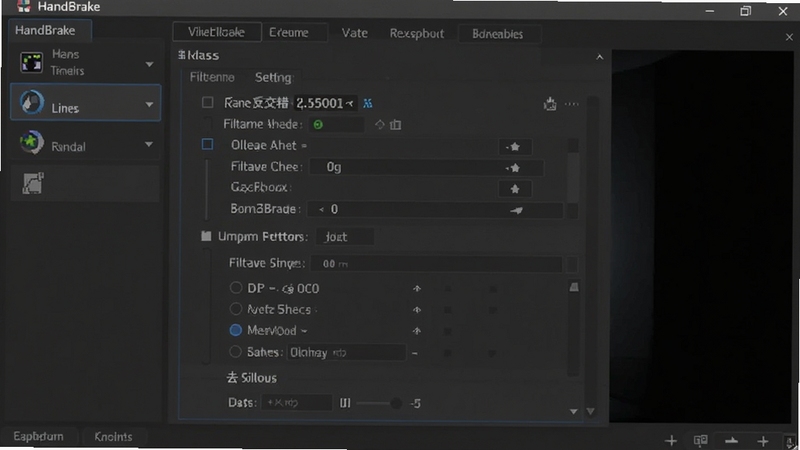
Task: Click the green circle icon in Filtame Ihede
Action: pyautogui.click(x=318, y=124)
